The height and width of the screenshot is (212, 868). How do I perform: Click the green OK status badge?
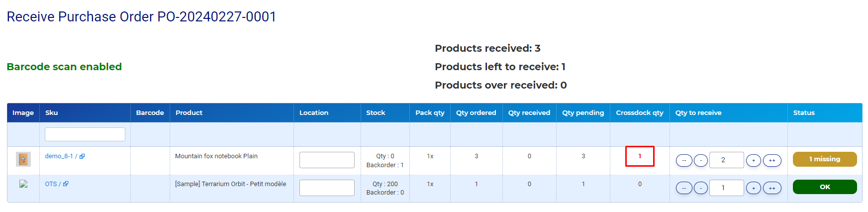[x=824, y=187]
